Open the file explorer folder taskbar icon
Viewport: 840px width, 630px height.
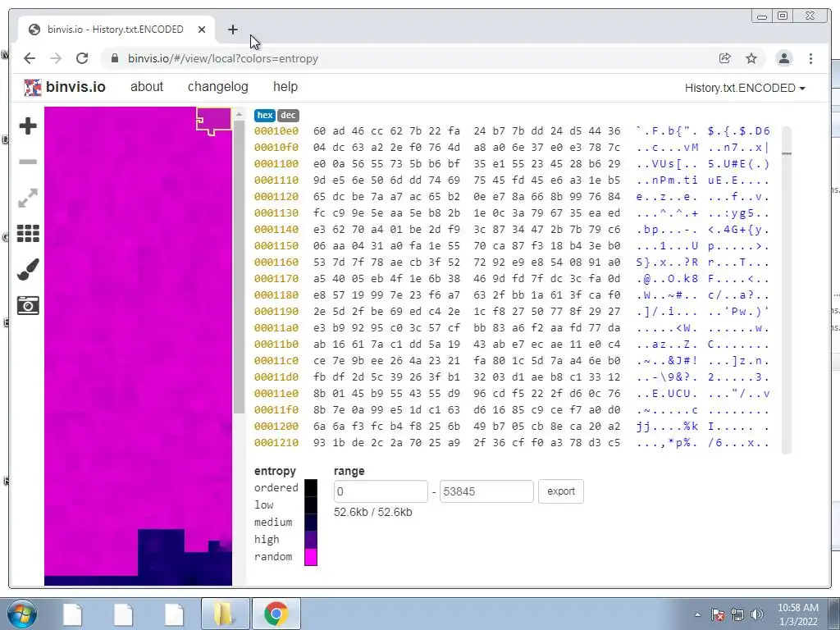(225, 614)
